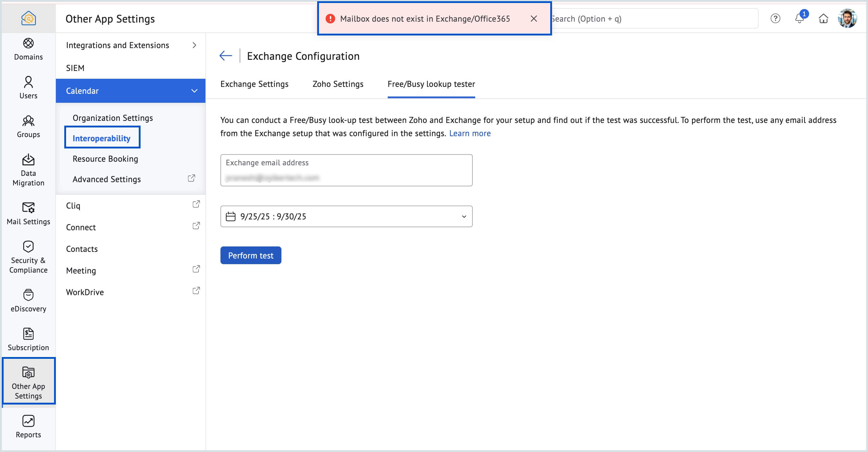The width and height of the screenshot is (868, 452).
Task: Open the Domains section in sidebar
Action: click(28, 49)
